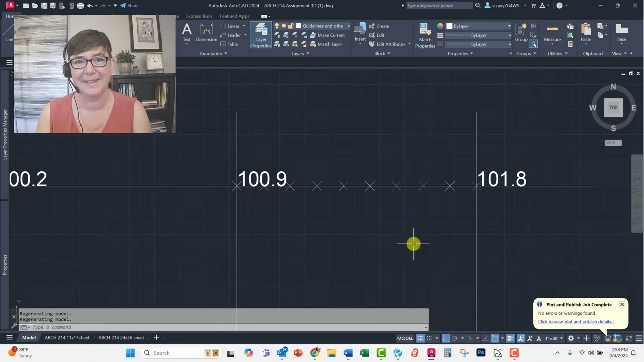This screenshot has height=362, width=644.
Task: Add a new layout with plus button
Action: click(156, 338)
